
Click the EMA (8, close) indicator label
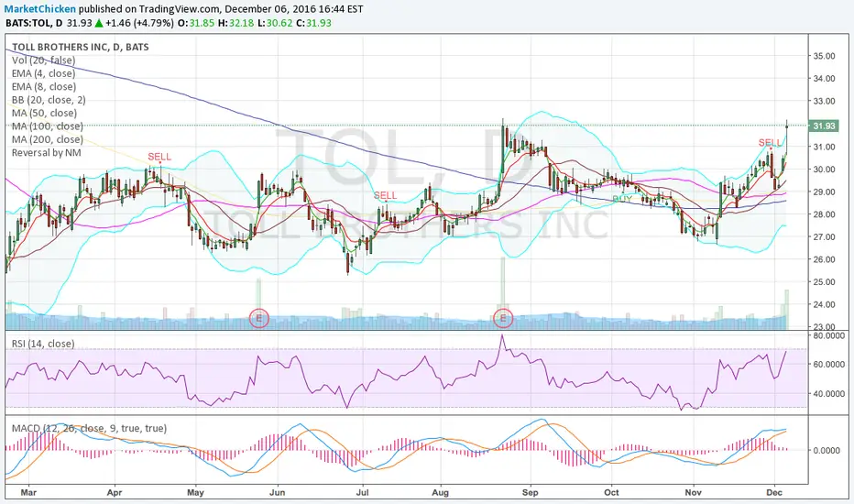(44, 87)
